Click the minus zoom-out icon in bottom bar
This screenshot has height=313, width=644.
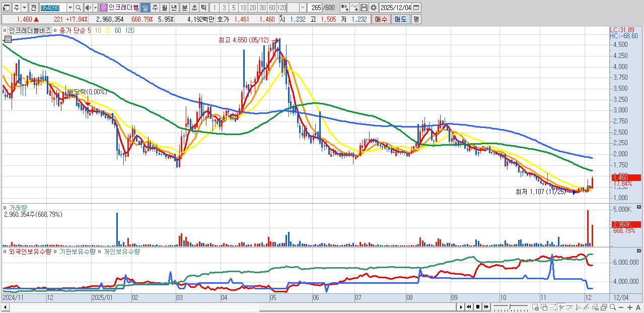621,307
